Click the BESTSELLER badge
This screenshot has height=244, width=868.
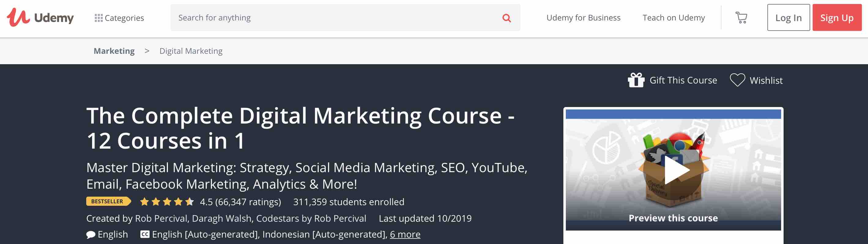pos(109,201)
